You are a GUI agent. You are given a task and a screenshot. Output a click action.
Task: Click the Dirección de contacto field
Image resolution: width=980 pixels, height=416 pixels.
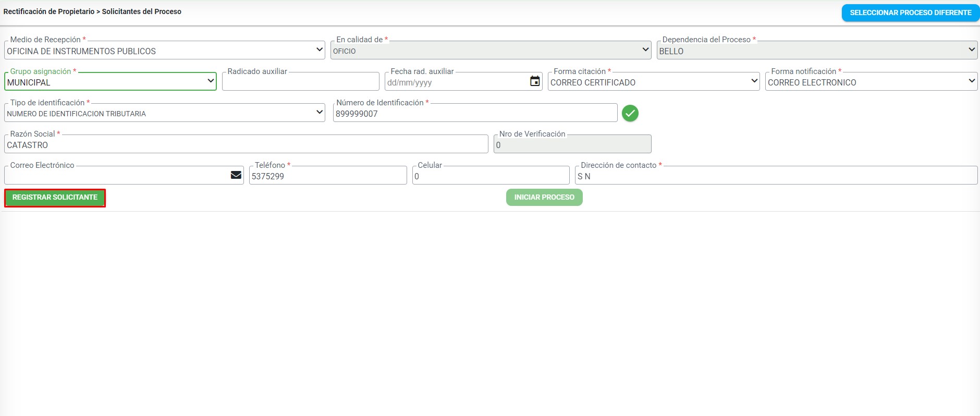pos(776,176)
